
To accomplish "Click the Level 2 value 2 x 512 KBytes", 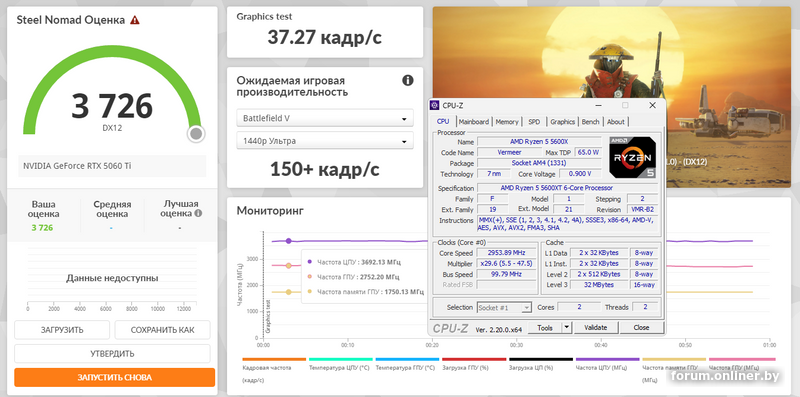I will tap(599, 275).
